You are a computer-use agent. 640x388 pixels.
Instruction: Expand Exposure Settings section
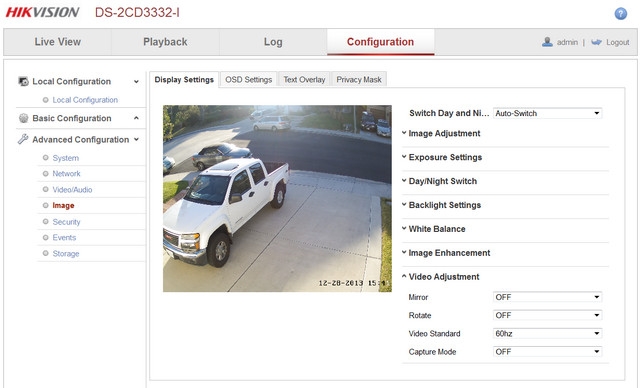[445, 157]
